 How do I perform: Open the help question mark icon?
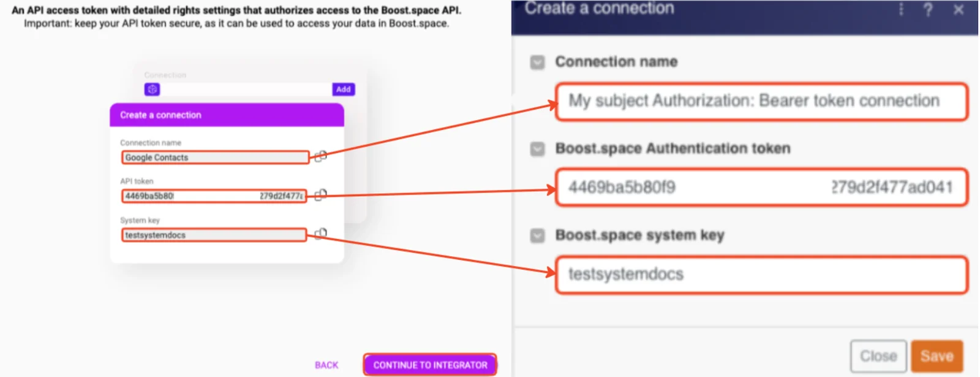coord(928,10)
